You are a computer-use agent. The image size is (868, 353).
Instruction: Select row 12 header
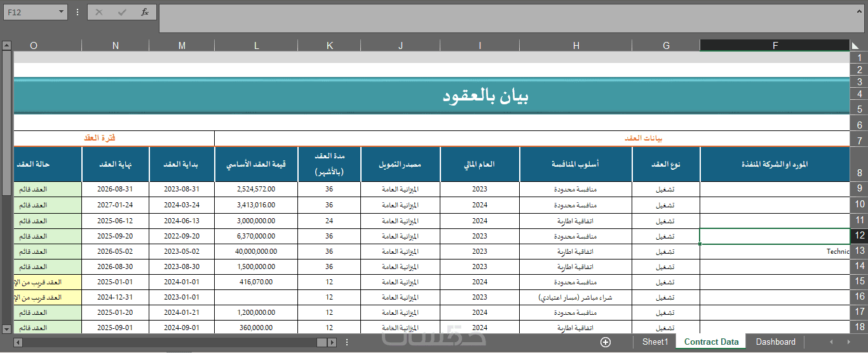(859, 235)
